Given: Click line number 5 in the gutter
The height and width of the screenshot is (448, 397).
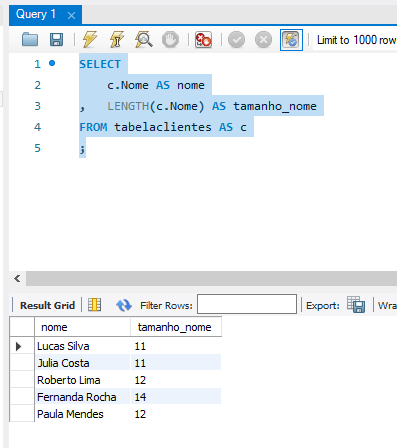Looking at the screenshot, I should pyautogui.click(x=38, y=148).
